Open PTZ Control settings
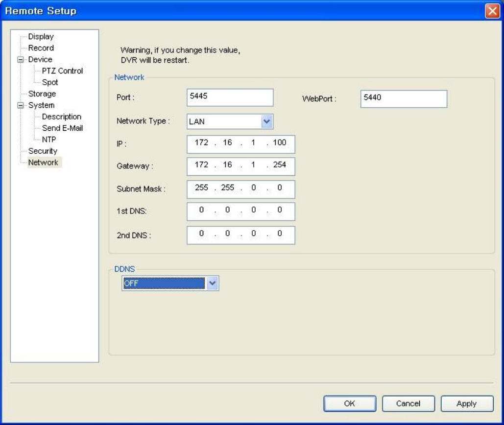The width and height of the screenshot is (504, 425). pos(62,71)
